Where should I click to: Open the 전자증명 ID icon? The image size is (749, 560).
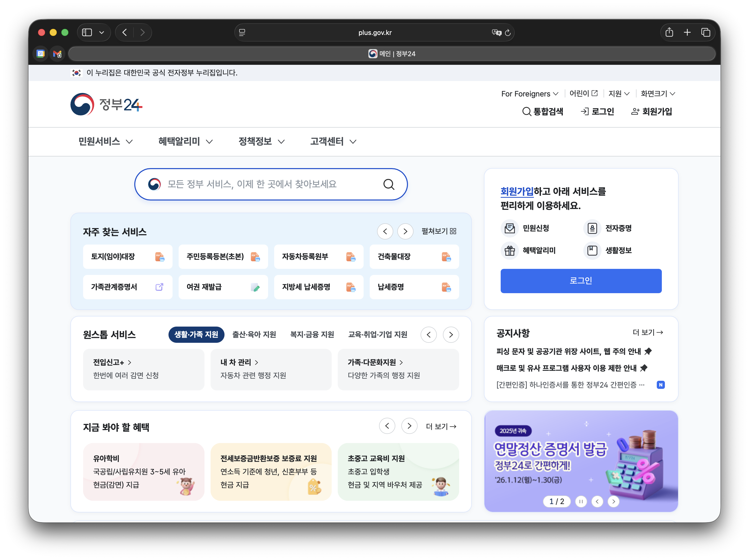(592, 228)
